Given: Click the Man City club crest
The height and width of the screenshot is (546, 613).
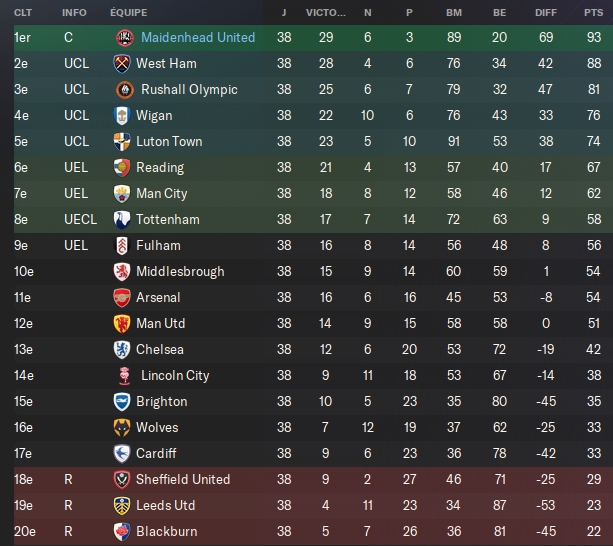Looking at the screenshot, I should 122,193.
